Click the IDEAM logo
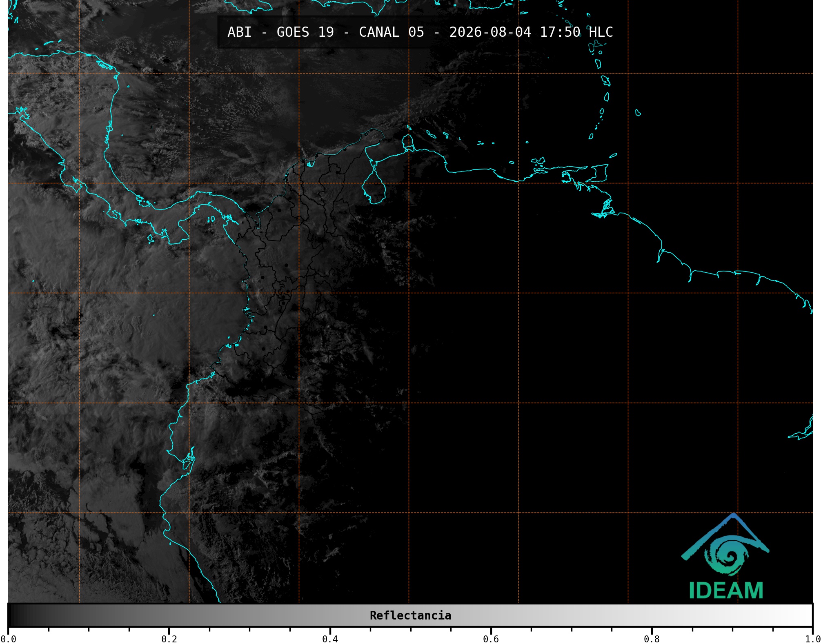Viewport: 821px width, 644px height. coord(725,556)
